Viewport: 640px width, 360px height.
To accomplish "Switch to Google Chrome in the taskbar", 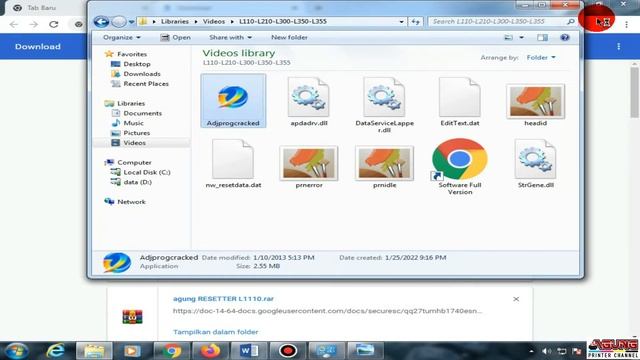I will coord(171,351).
